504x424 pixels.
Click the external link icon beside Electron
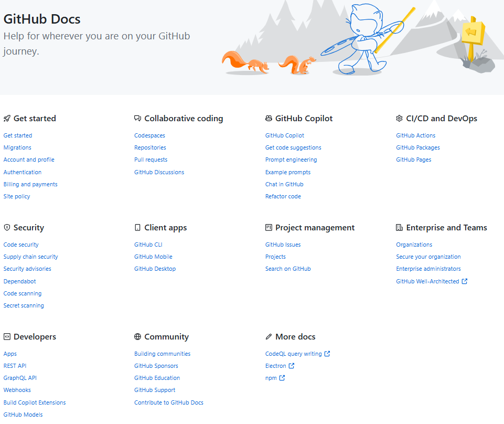291,366
